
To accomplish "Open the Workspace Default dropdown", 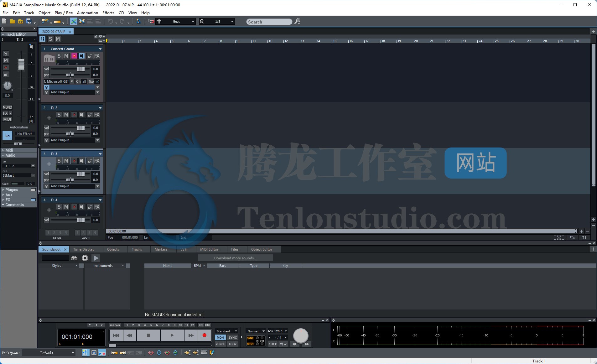I will tap(49, 353).
